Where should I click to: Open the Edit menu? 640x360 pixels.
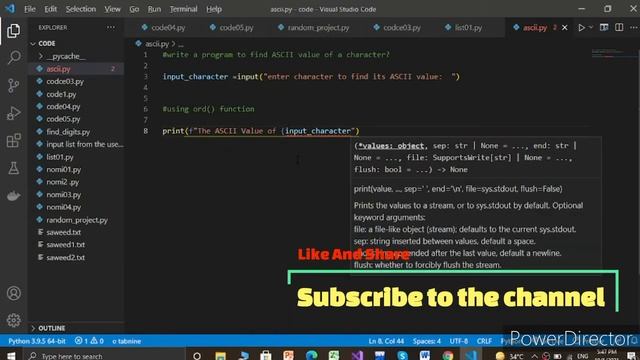click(51, 9)
